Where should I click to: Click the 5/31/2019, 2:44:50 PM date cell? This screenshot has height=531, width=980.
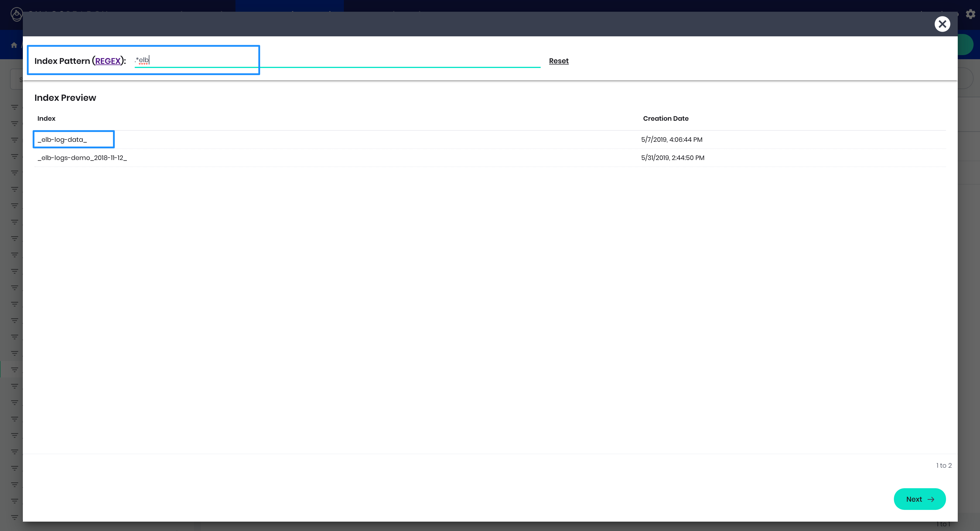[x=672, y=158]
